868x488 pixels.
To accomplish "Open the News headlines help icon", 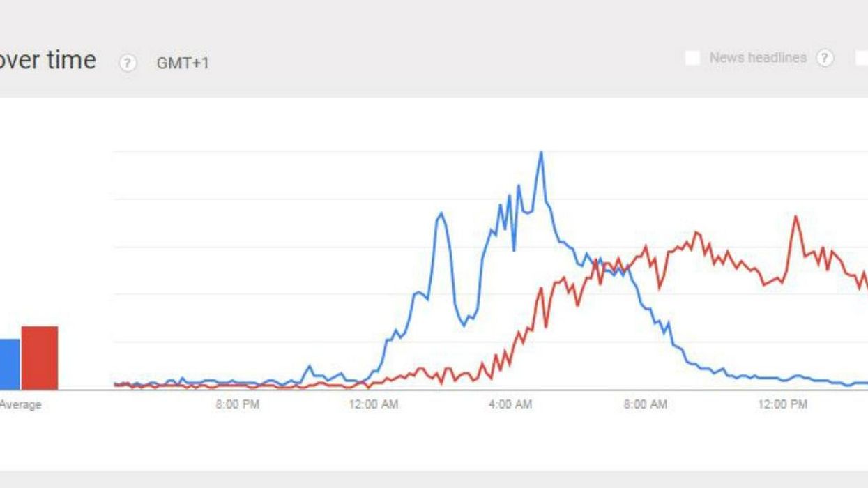I will tap(824, 58).
